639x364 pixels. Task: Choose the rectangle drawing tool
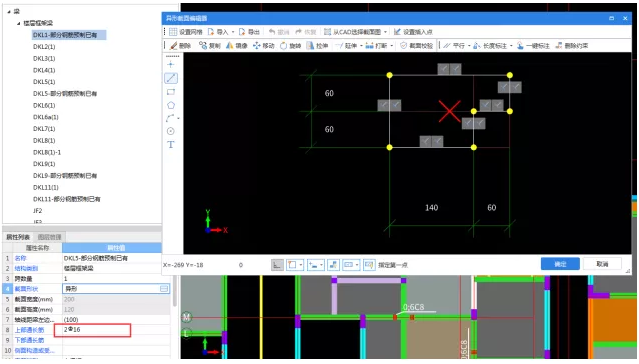171,92
